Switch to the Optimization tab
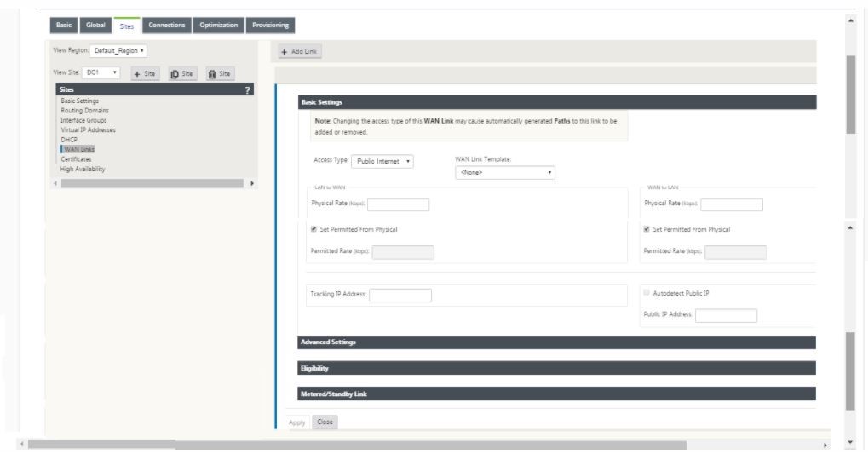 [219, 26]
